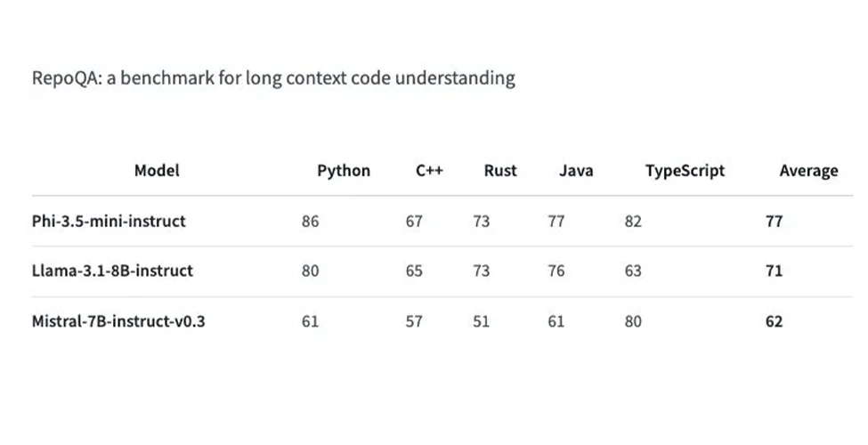Click the Llama-3.1-8B-instruct row label

(x=112, y=271)
